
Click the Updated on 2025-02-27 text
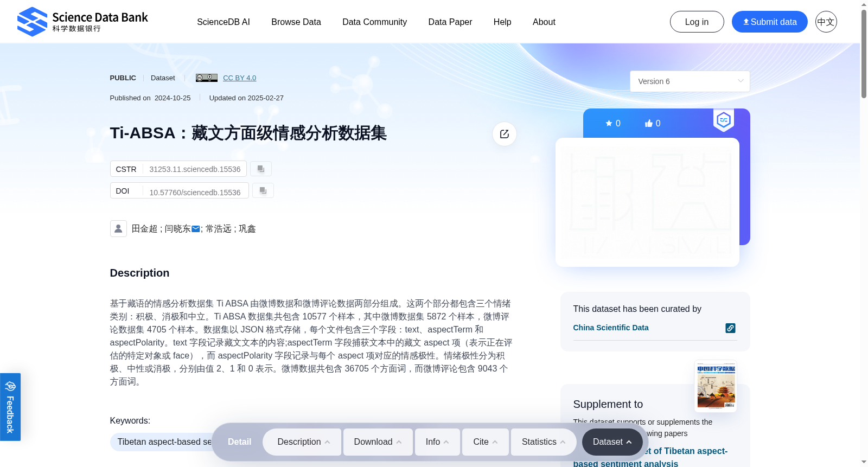point(246,98)
